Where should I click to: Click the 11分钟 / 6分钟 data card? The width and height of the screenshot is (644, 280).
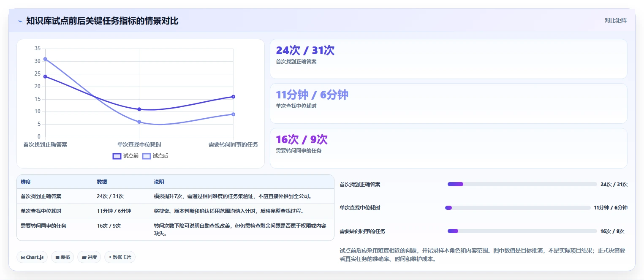(x=448, y=103)
